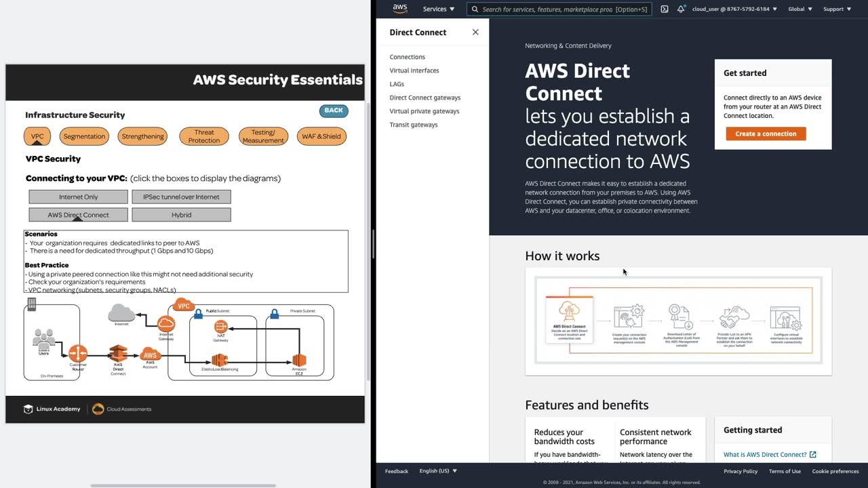Viewport: 868px width, 488px height.
Task: Click the Create a connection button
Action: [x=766, y=134]
